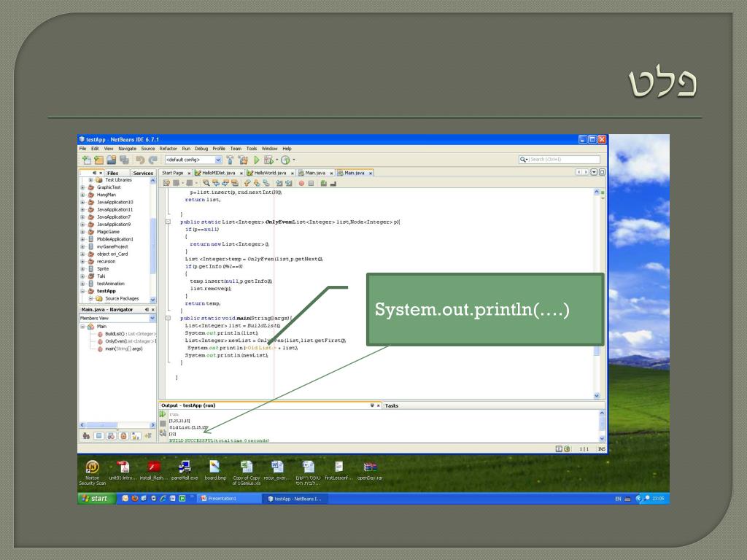The width and height of the screenshot is (747, 560).
Task: Select the Source Packages node
Action: (122, 298)
